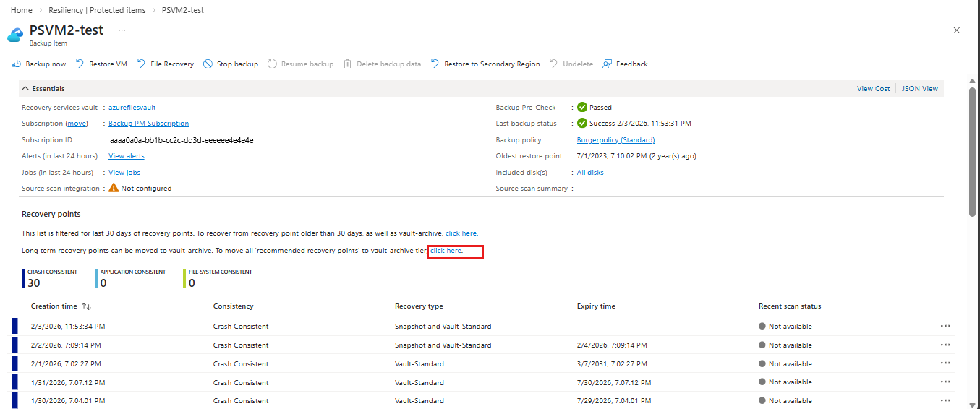
Task: Select the 2/2/2026, 7:09:14 PM row
Action: (482, 345)
